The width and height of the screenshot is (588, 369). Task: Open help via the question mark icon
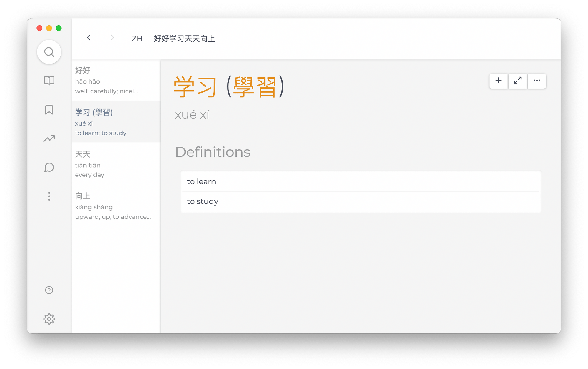pyautogui.click(x=49, y=290)
